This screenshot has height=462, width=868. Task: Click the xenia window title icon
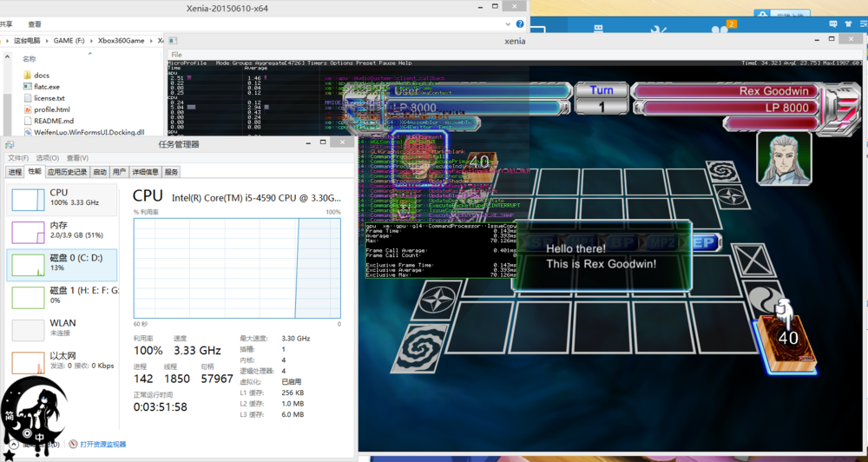click(173, 41)
